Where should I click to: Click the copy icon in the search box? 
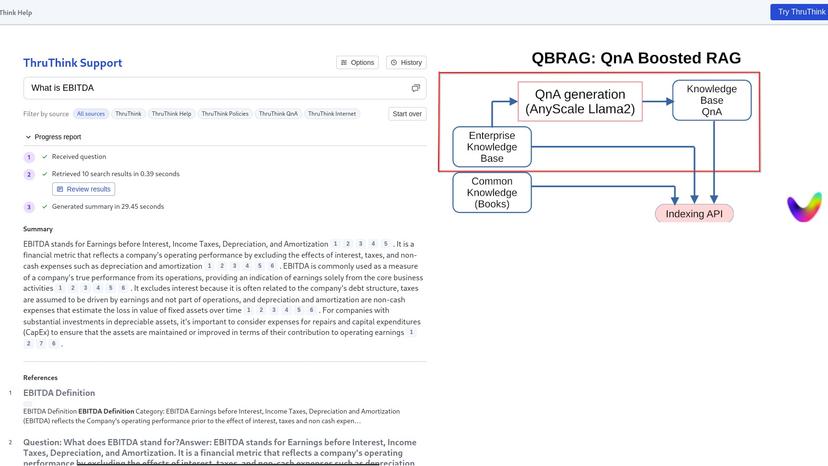click(415, 88)
